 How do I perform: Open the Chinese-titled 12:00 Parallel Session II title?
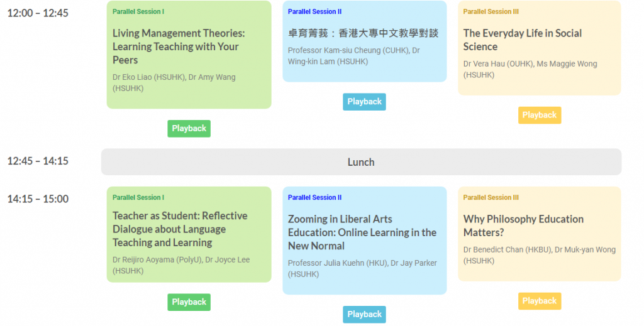363,33
